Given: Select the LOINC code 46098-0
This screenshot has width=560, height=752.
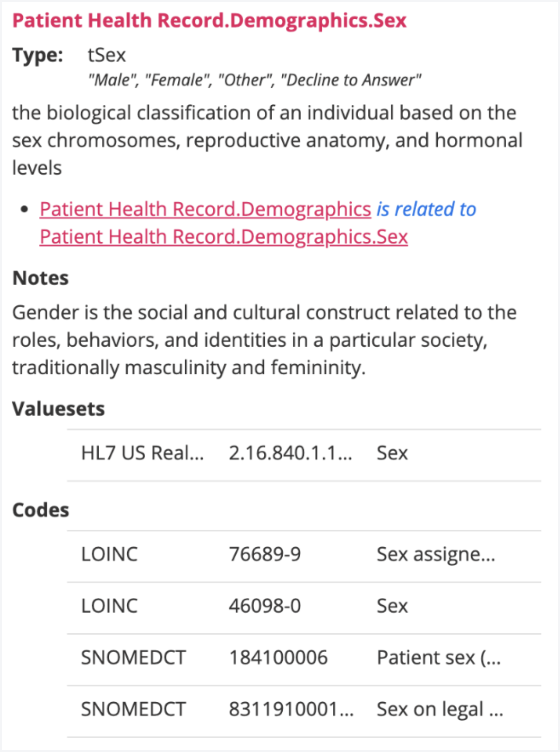Looking at the screenshot, I should (265, 606).
